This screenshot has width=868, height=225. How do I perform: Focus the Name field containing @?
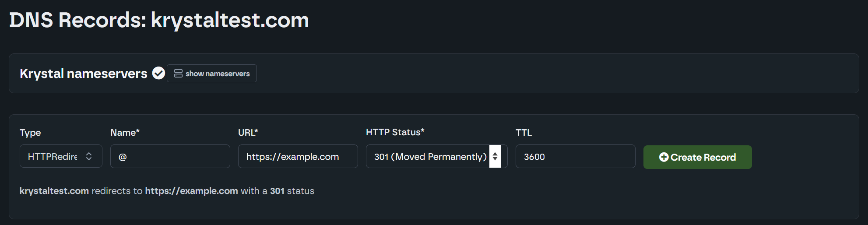(170, 156)
